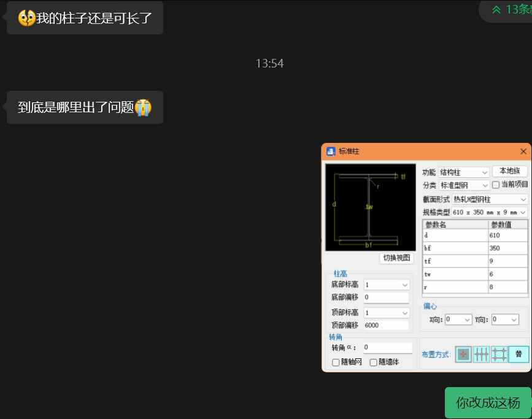Open the X向 eccentricity dropdown
The image size is (532, 419).
pyautogui.click(x=458, y=320)
